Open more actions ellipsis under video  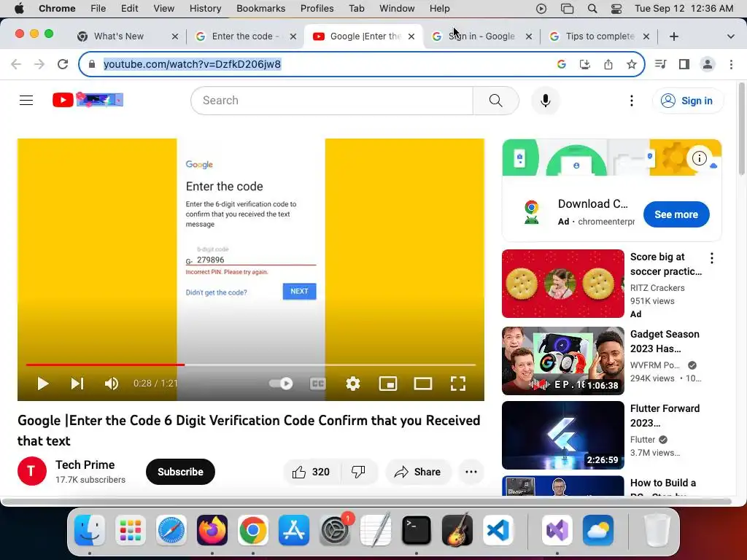(471, 472)
